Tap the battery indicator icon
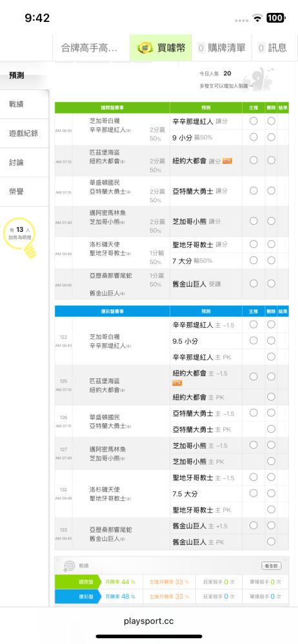 (275, 17)
